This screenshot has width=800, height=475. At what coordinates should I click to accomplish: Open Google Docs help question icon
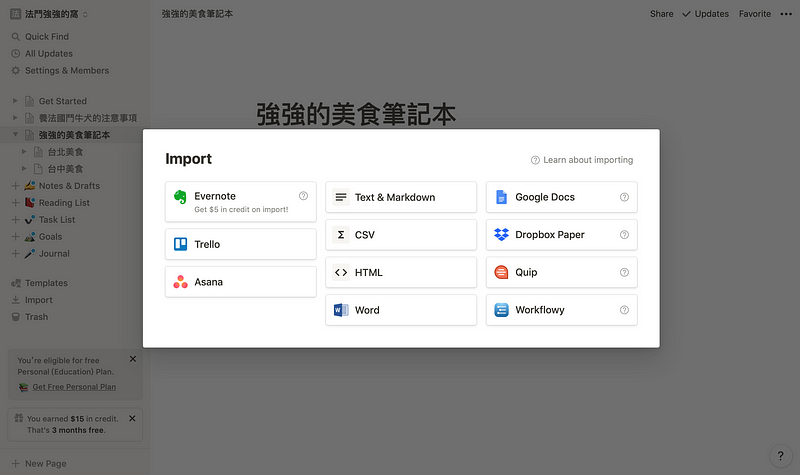624,197
